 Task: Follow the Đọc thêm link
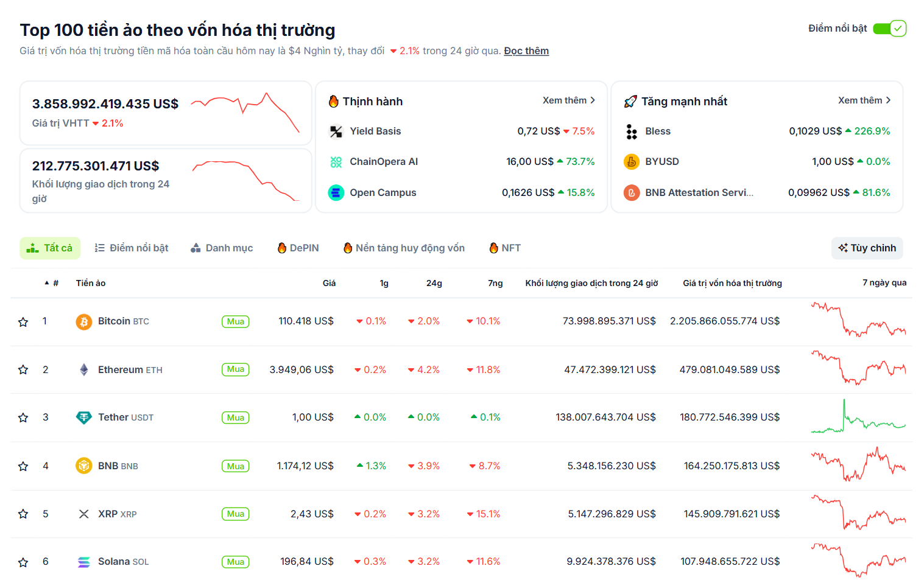[526, 51]
